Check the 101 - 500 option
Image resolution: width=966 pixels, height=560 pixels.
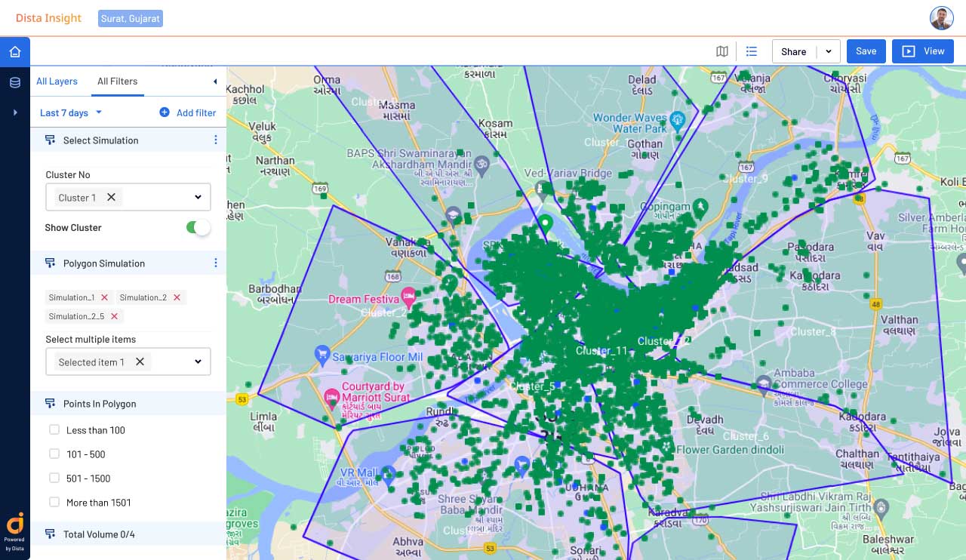[54, 454]
